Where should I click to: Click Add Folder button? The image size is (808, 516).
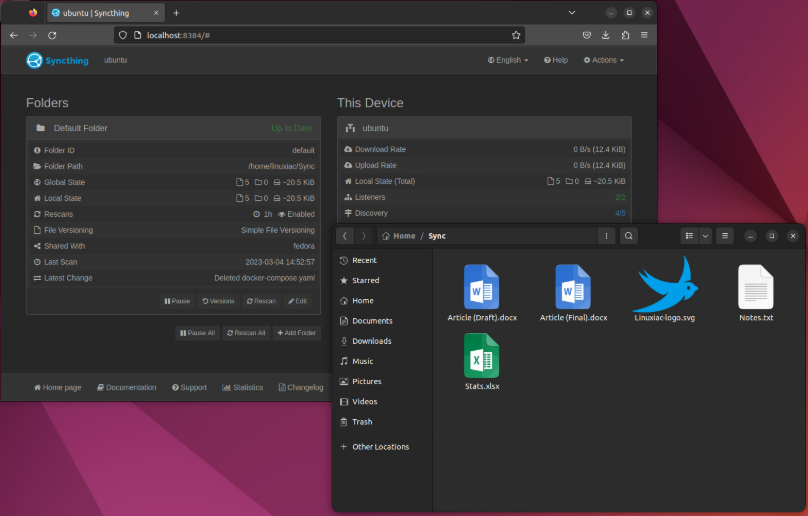point(296,333)
